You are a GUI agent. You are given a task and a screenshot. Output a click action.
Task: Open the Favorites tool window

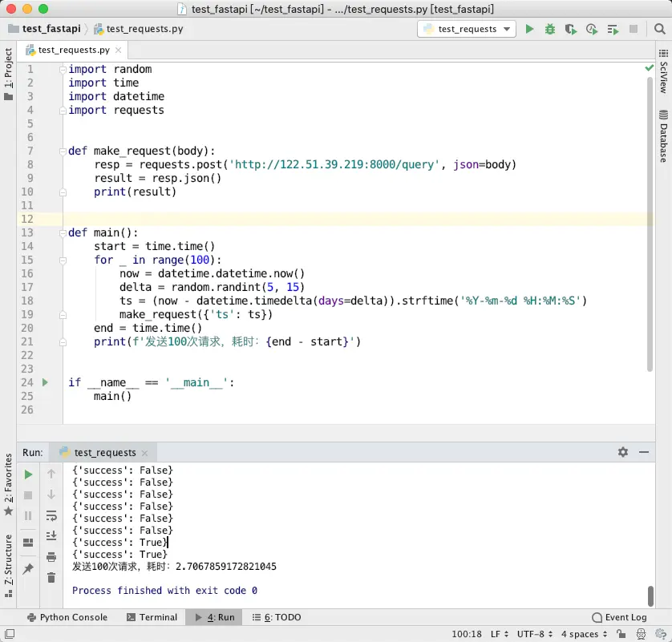click(8, 484)
